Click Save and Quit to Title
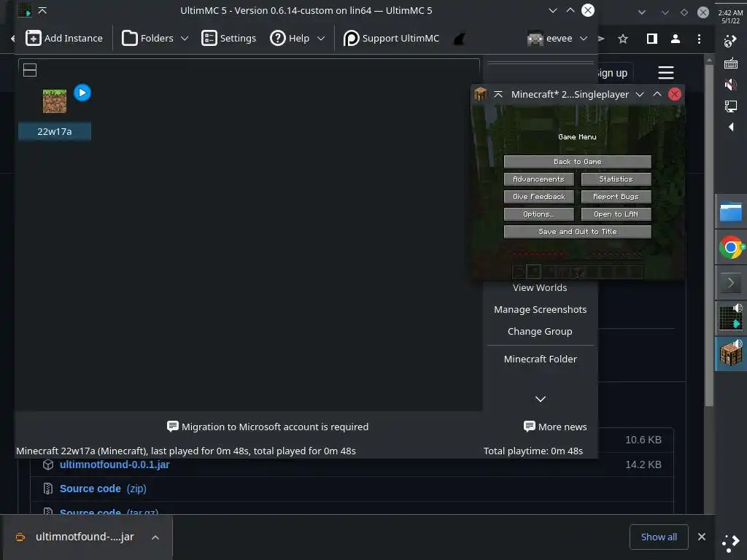Viewport: 747px width, 560px height. [x=578, y=232]
